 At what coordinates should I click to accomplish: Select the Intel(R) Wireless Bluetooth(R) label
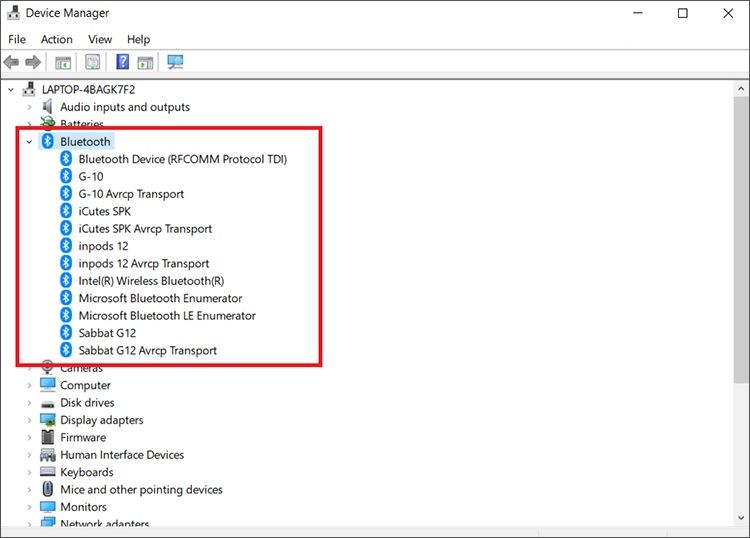tap(151, 281)
